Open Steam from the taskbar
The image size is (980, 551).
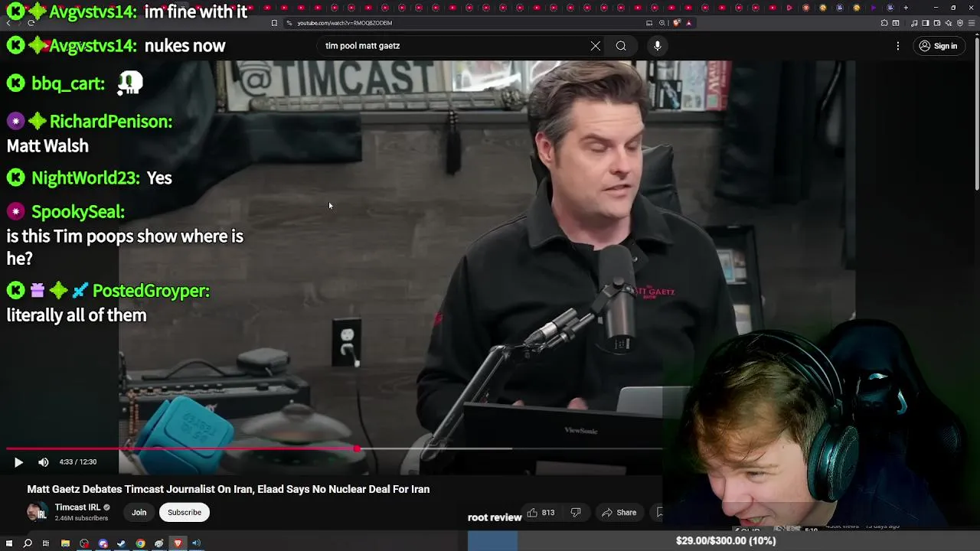121,543
